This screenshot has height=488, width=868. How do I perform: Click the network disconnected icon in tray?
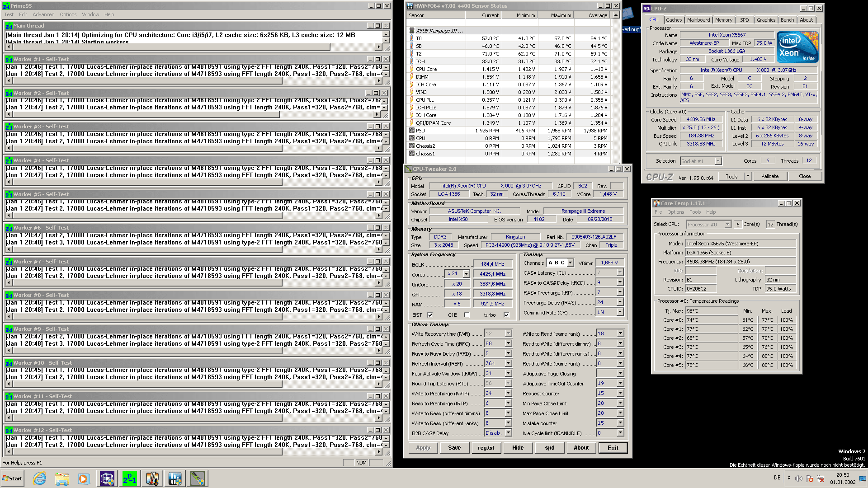821,479
